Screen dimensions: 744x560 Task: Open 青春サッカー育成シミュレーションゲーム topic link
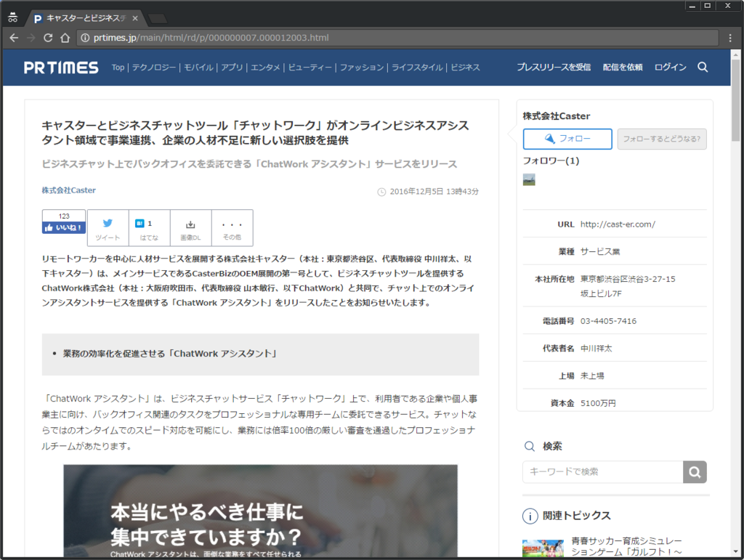[x=626, y=546]
